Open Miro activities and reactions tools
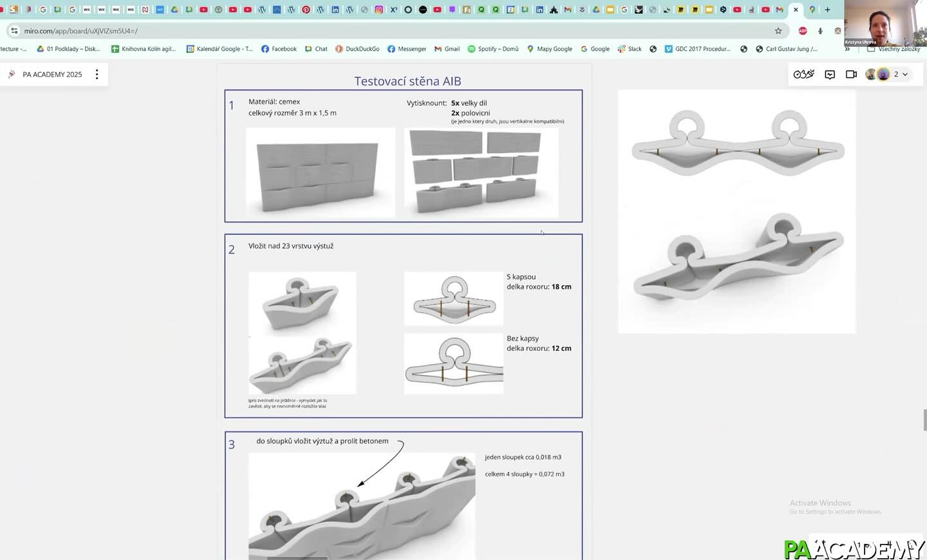The image size is (927, 560). coord(803,75)
